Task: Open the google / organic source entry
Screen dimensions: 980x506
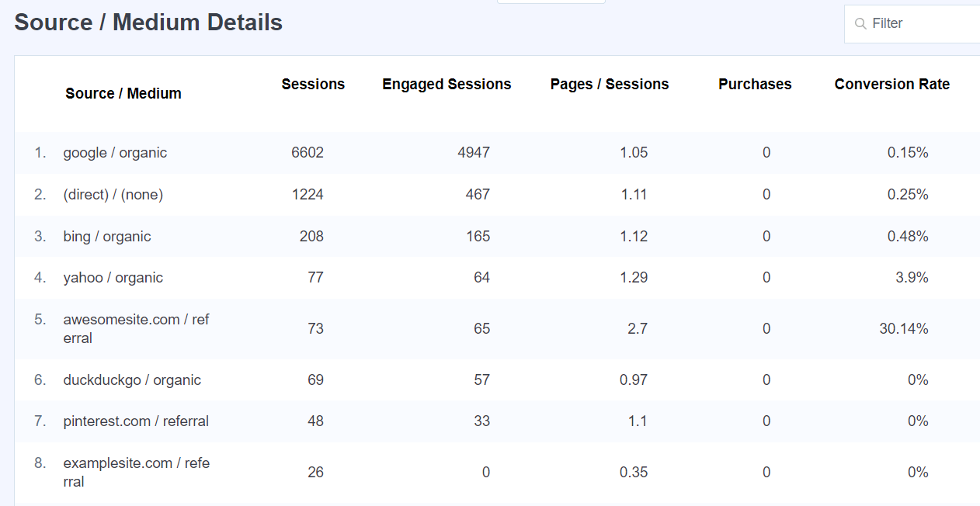Action: coord(115,152)
